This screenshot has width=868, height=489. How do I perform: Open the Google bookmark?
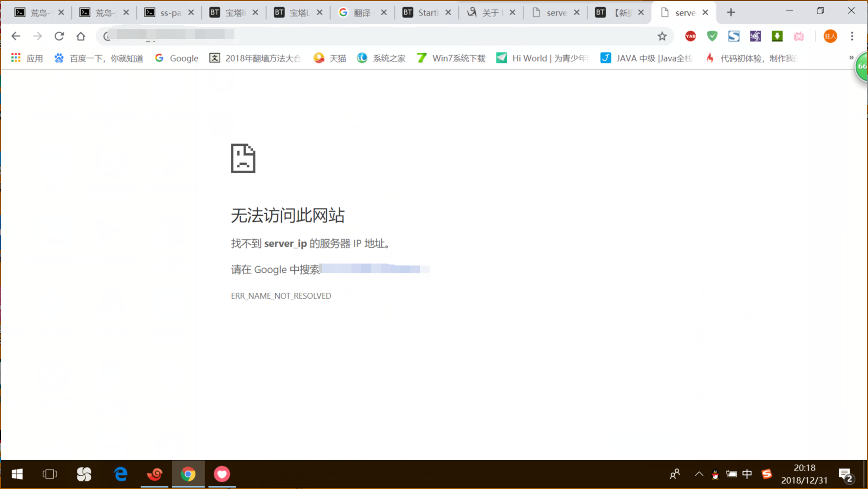click(176, 58)
